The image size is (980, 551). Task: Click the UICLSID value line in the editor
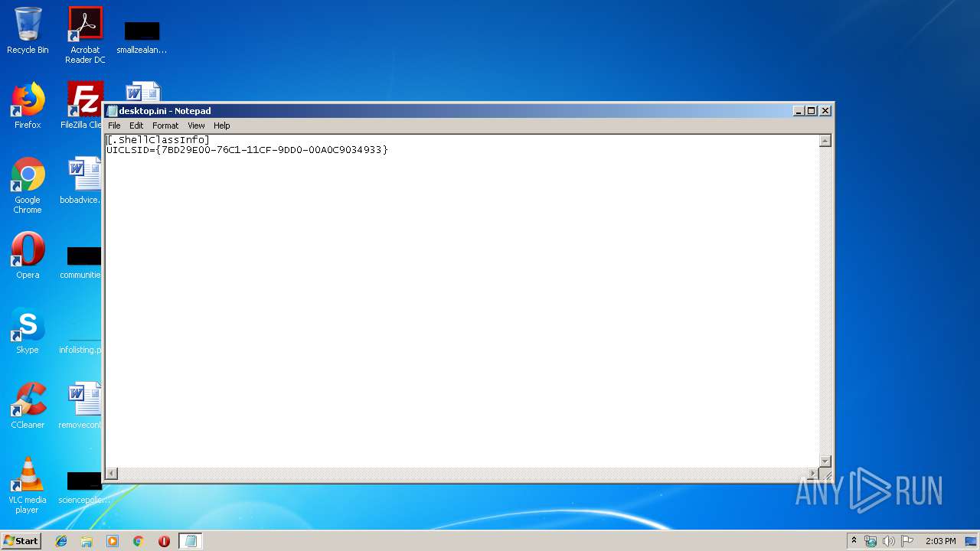coord(247,150)
